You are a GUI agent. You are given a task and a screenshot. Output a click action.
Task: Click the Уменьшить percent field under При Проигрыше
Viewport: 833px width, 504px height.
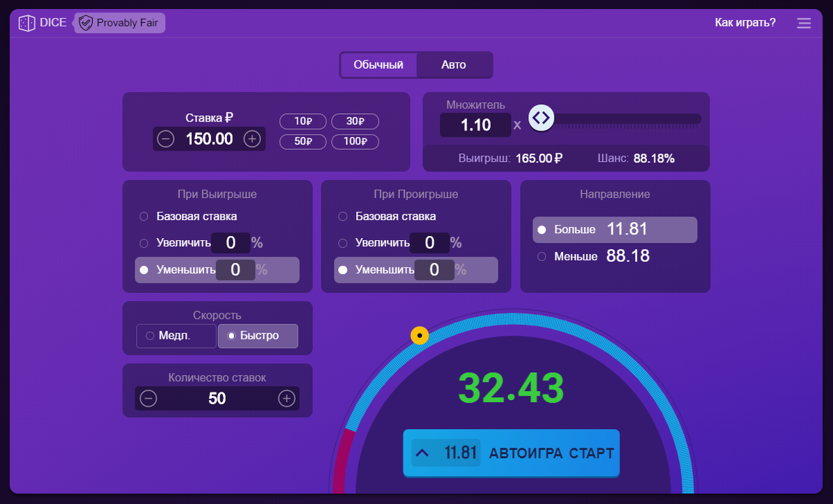[434, 270]
